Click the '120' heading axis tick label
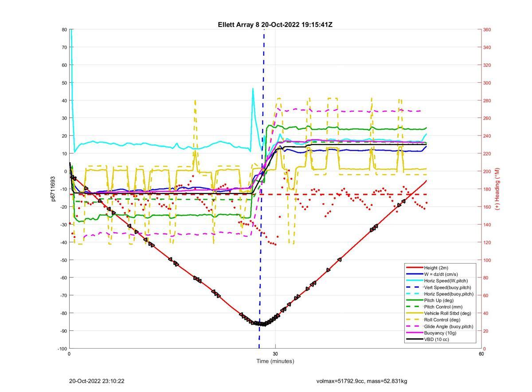532x392 pixels. [487, 242]
